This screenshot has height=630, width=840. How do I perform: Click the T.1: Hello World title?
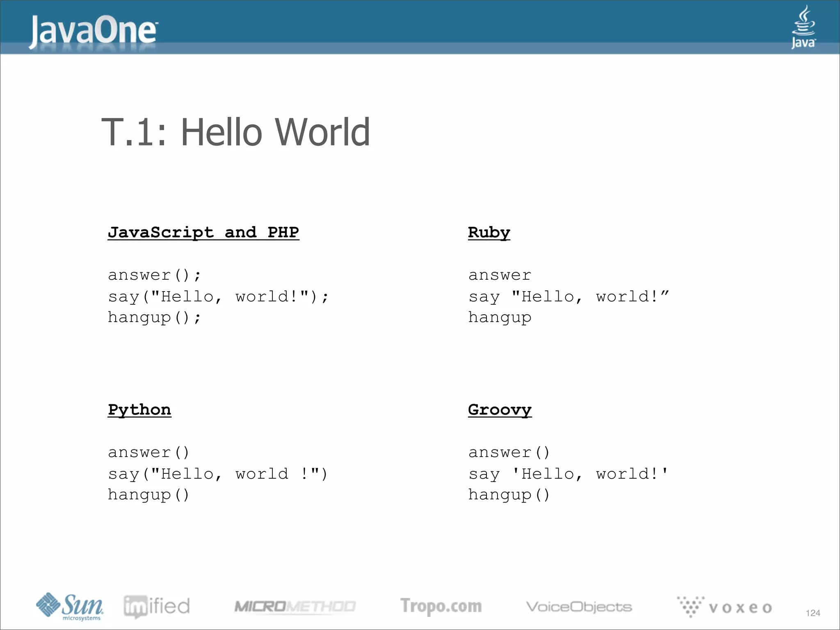click(236, 132)
